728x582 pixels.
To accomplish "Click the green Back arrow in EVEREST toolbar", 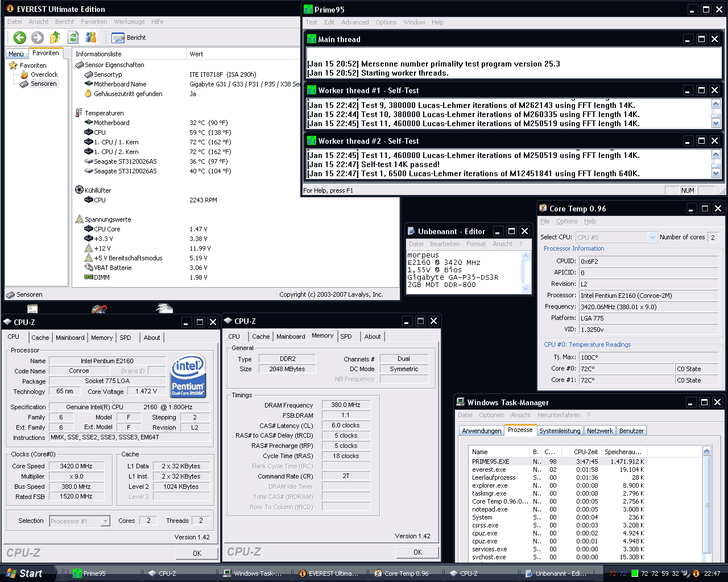I will (x=20, y=38).
